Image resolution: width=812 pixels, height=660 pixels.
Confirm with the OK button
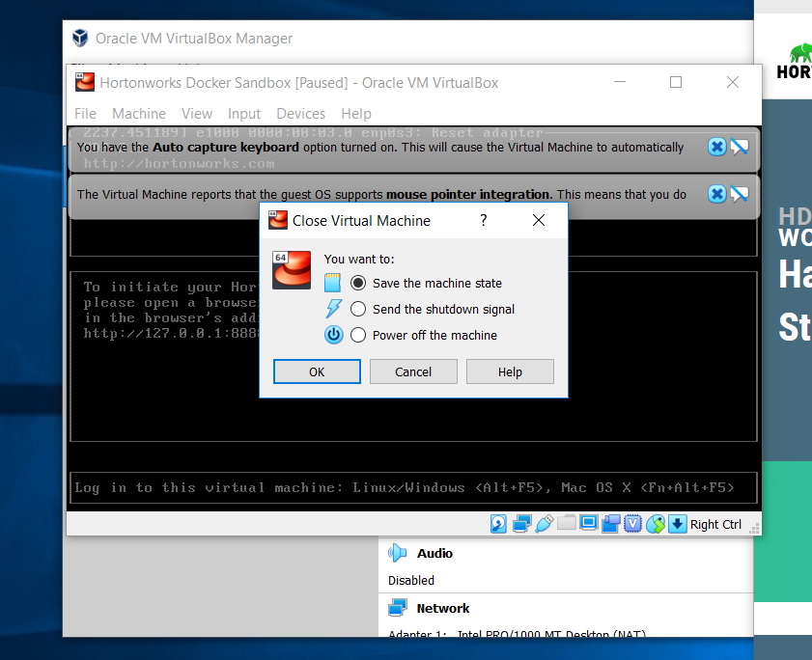(317, 371)
